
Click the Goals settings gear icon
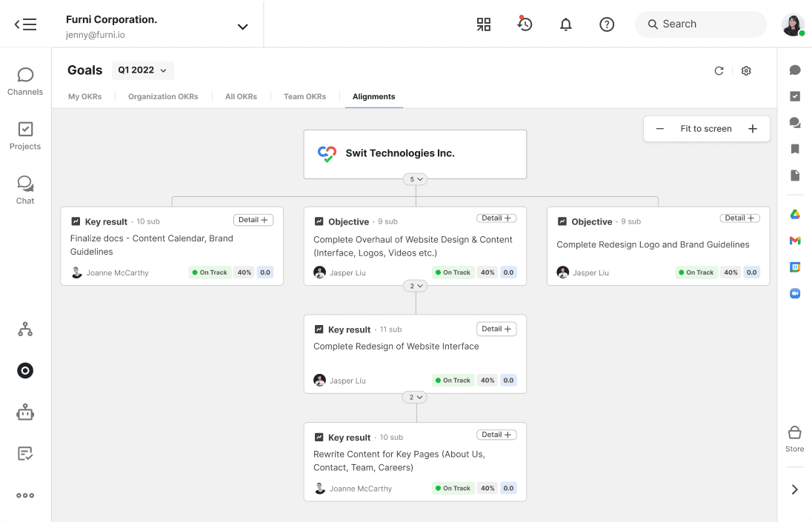pyautogui.click(x=746, y=71)
